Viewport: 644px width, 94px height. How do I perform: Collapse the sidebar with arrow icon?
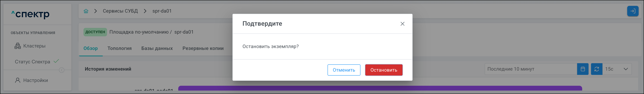(61, 70)
